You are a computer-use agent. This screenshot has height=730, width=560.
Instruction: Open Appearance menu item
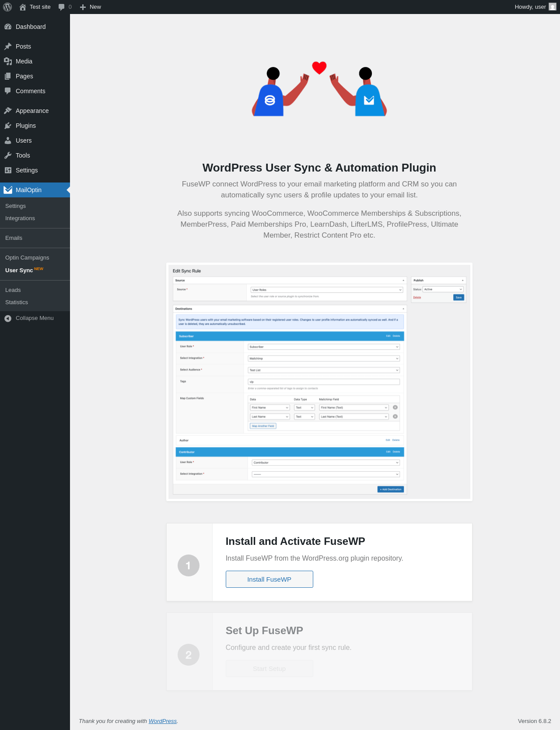pos(35,111)
